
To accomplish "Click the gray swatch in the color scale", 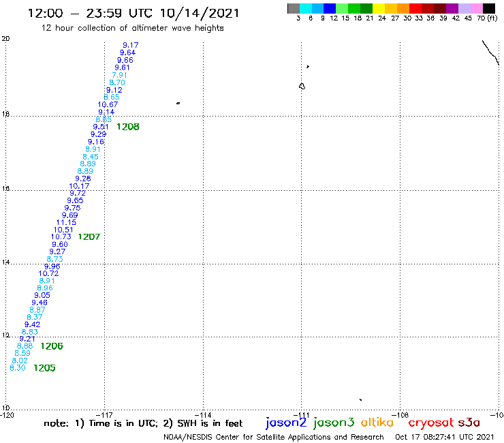I will coord(294,8).
